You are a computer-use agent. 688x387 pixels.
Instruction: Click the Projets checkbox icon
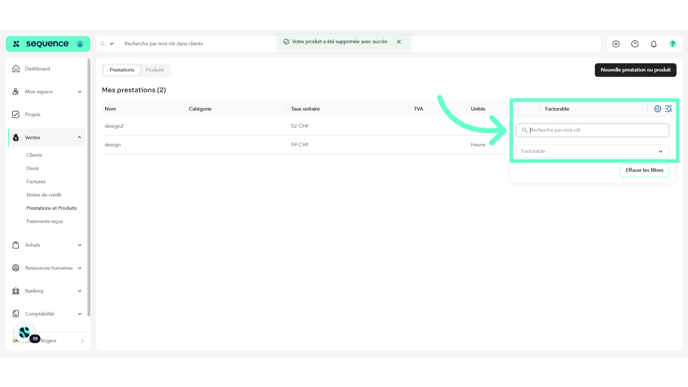point(16,115)
